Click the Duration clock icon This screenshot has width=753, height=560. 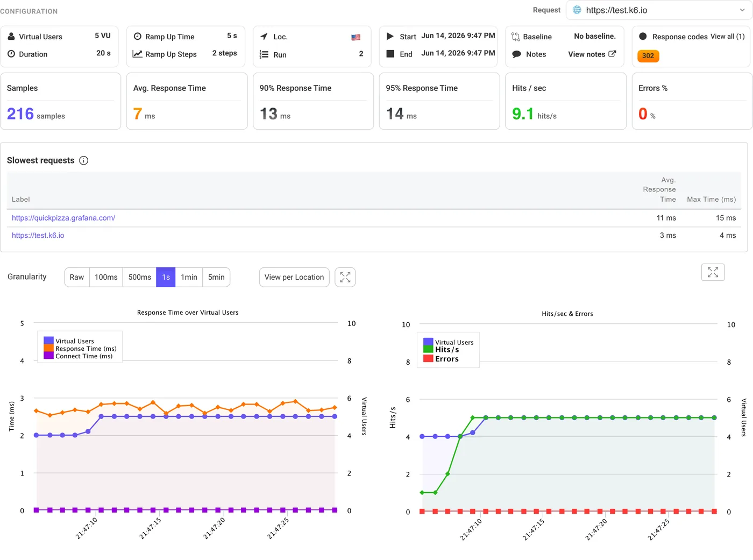point(11,54)
